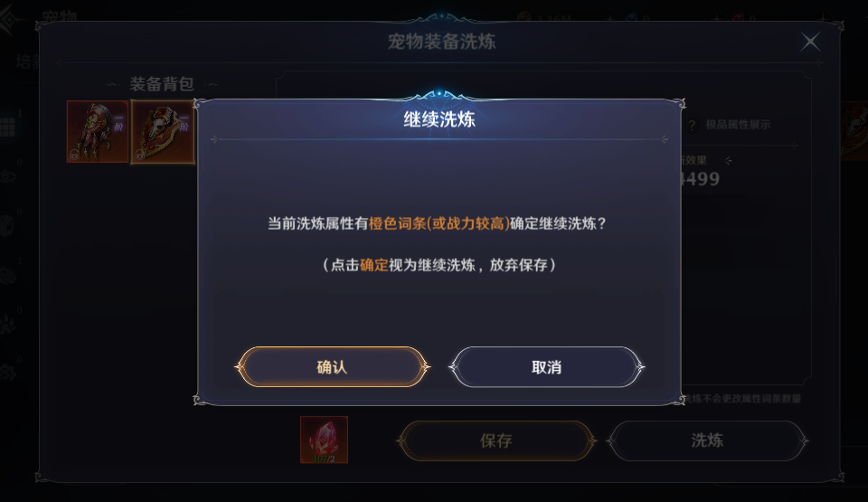
Task: Cancel the dialog with 取消 button
Action: [546, 367]
